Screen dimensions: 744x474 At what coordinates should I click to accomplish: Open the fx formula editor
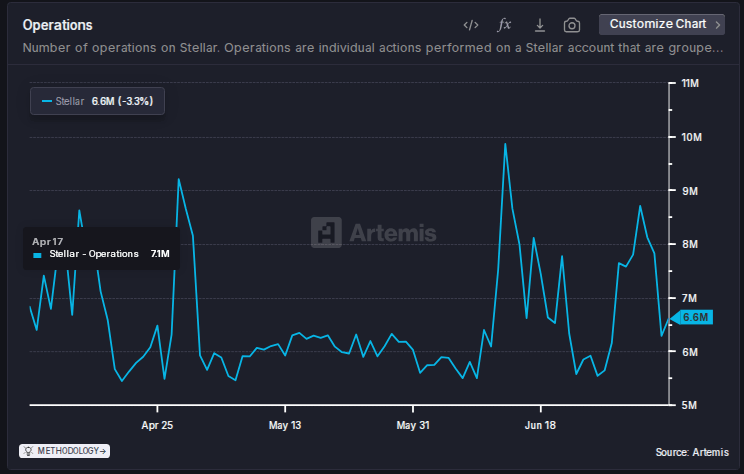tap(505, 25)
